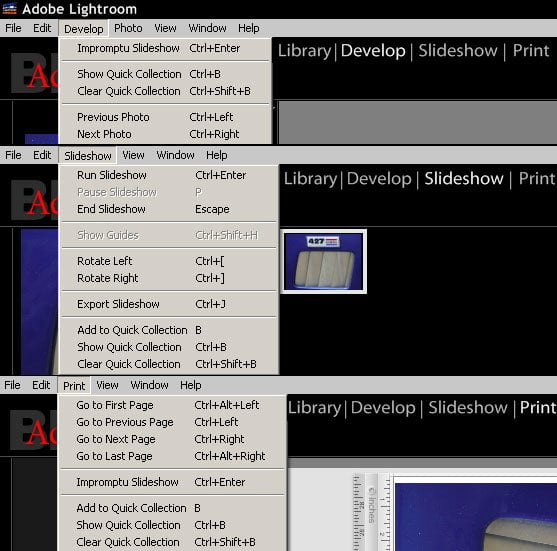Open Edit menu beside the Print menu
The width and height of the screenshot is (557, 551).
click(41, 385)
